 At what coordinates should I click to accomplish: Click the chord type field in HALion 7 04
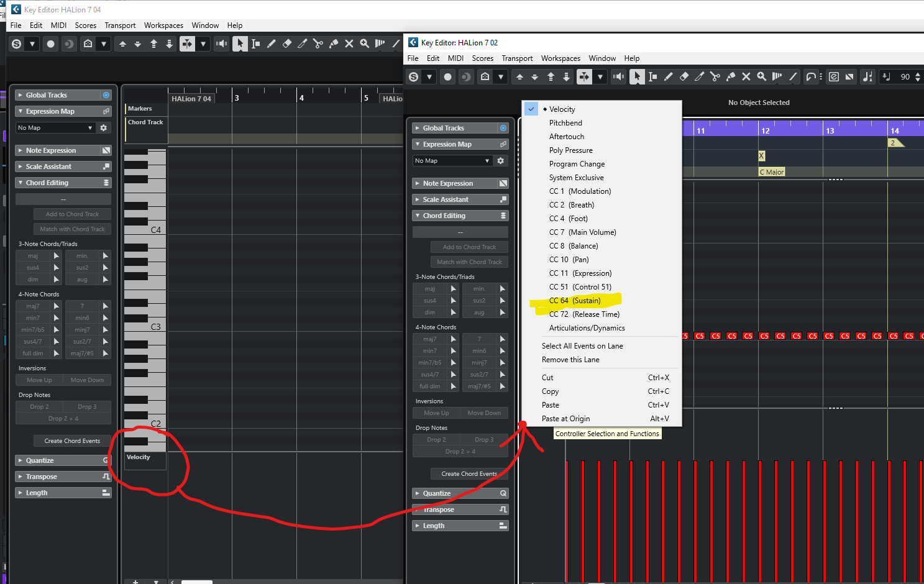tap(63, 199)
